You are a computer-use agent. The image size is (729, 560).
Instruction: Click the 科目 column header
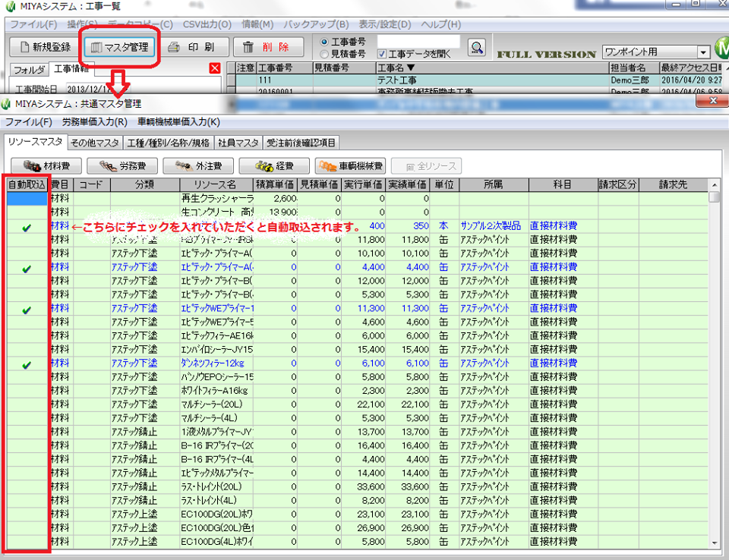click(x=563, y=184)
